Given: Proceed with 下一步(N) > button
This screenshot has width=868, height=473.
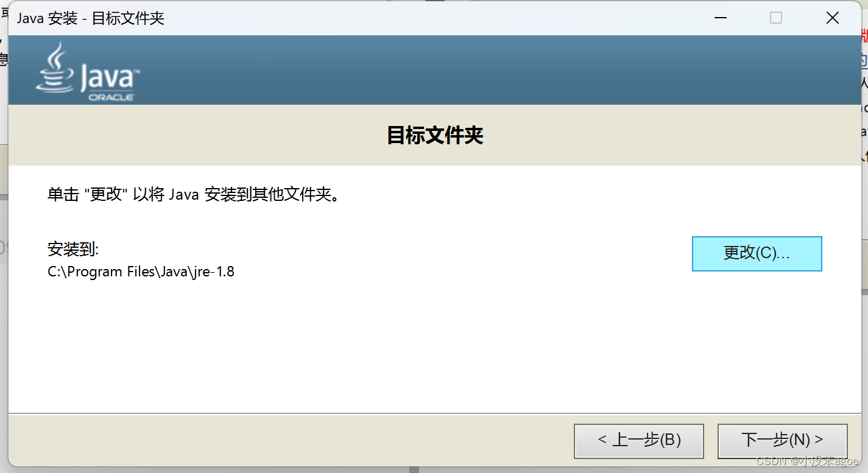Looking at the screenshot, I should (782, 441).
